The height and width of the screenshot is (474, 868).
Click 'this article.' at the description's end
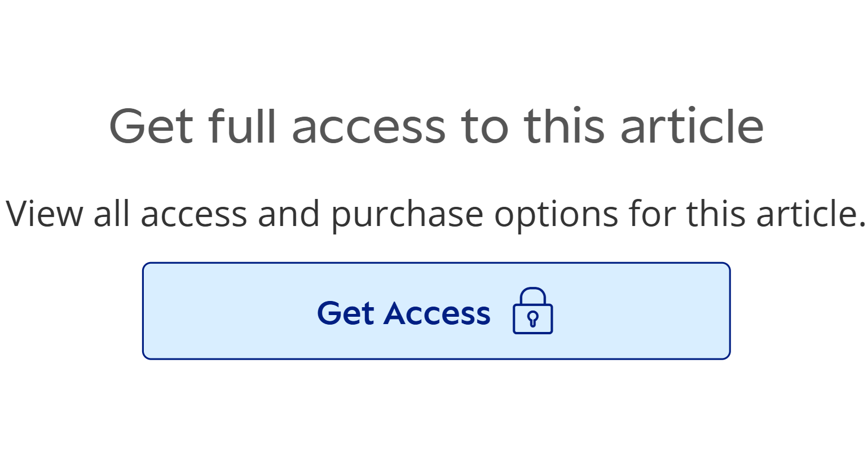[776, 214]
